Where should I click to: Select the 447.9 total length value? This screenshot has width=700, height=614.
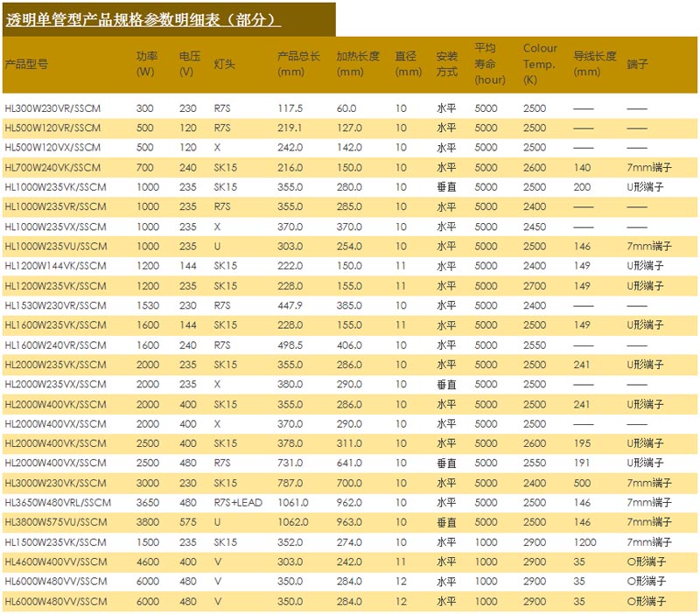pyautogui.click(x=290, y=305)
